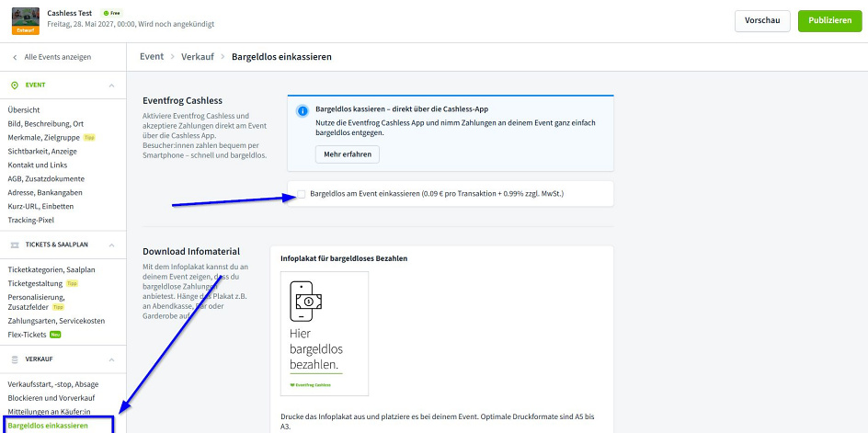Click the Download Infomaterial heading

(x=191, y=251)
